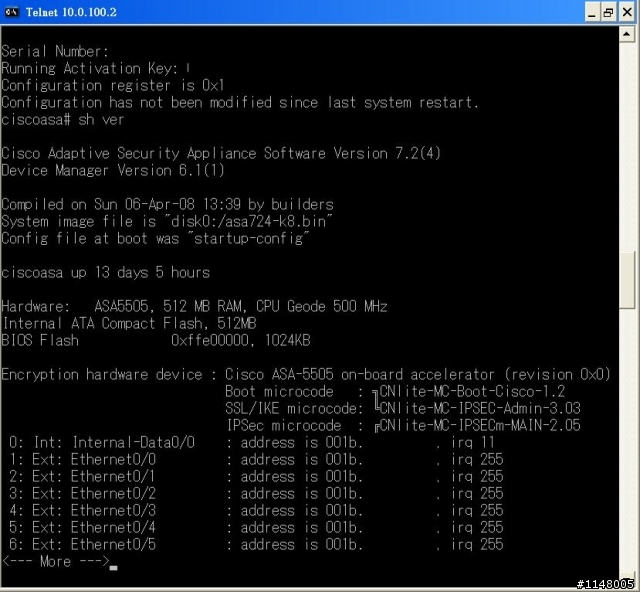
Task: Click 'irq 11' value
Action: pos(473,443)
